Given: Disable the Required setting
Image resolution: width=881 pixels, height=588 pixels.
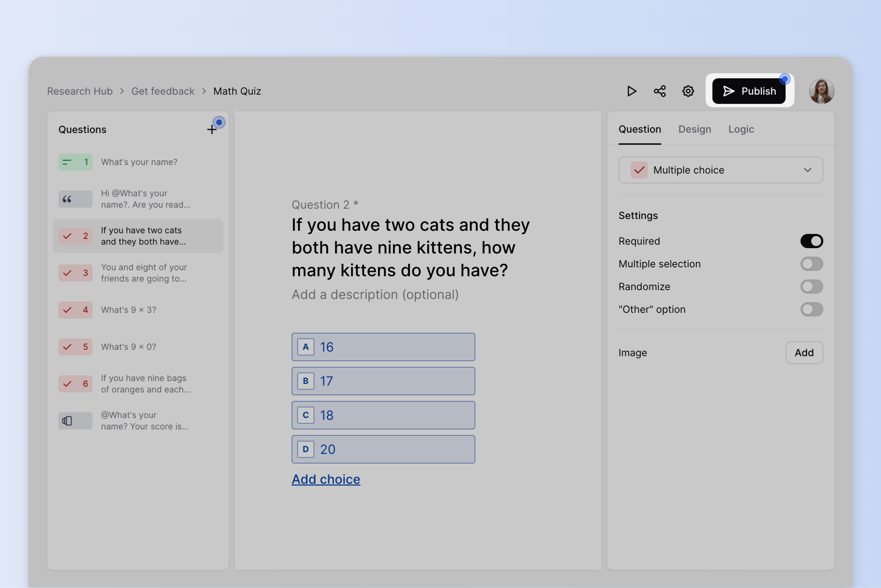Looking at the screenshot, I should tap(812, 241).
